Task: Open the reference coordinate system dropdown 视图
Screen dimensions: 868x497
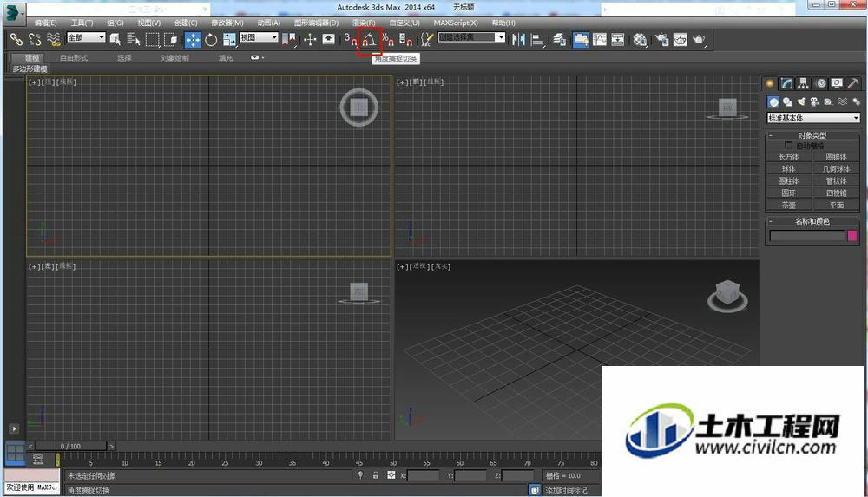Action: click(x=259, y=37)
